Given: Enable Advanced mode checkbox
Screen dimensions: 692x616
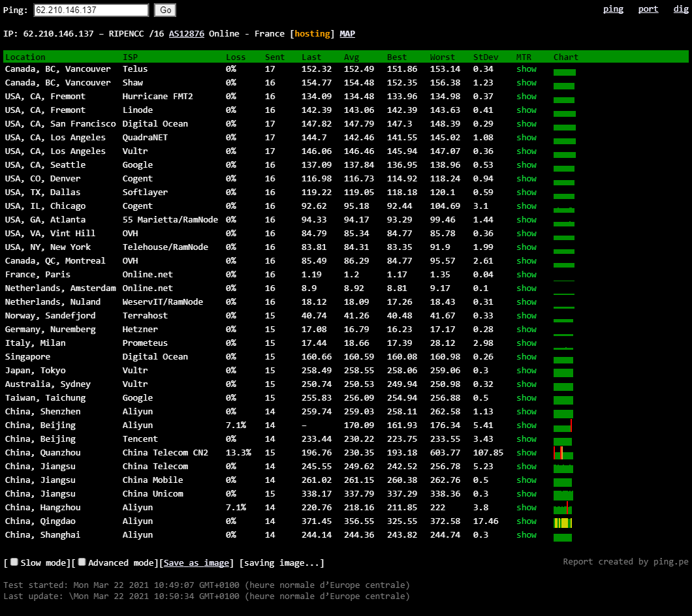Looking at the screenshot, I should [82, 562].
